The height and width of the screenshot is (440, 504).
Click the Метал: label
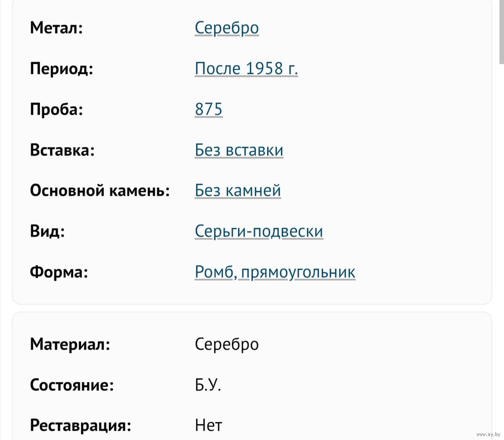(x=56, y=28)
